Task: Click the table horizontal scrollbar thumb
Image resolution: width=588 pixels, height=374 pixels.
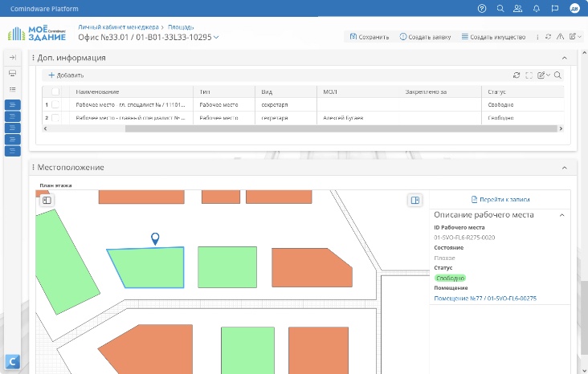Action: [x=341, y=128]
